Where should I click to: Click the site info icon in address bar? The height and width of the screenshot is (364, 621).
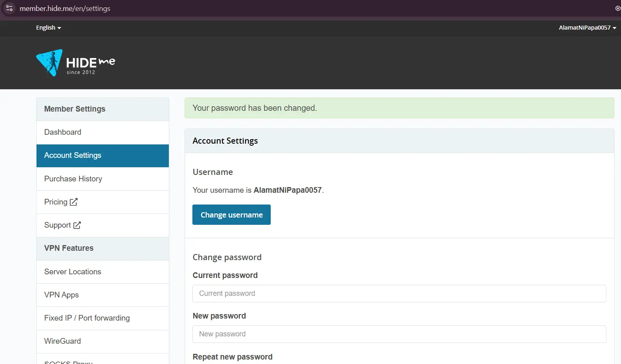[x=9, y=8]
